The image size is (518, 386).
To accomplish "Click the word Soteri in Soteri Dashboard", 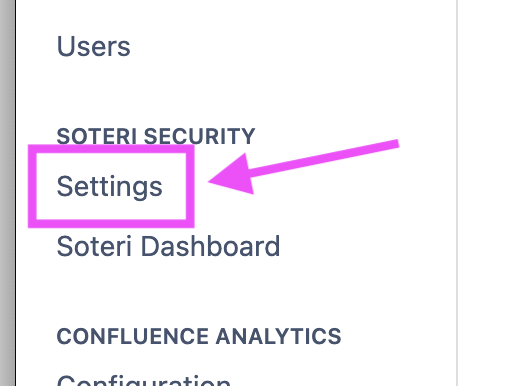I will pyautogui.click(x=94, y=246).
